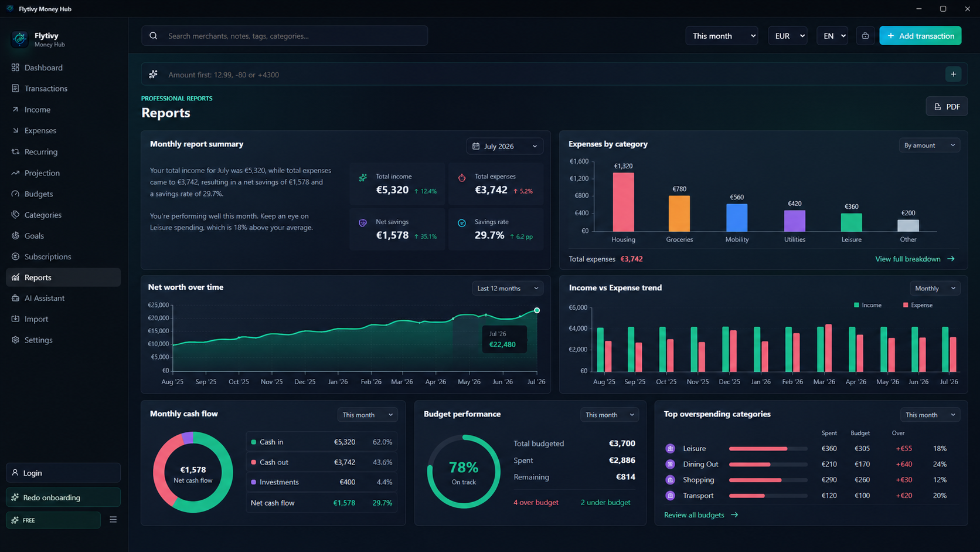Click the Settings gear icon

tap(15, 340)
